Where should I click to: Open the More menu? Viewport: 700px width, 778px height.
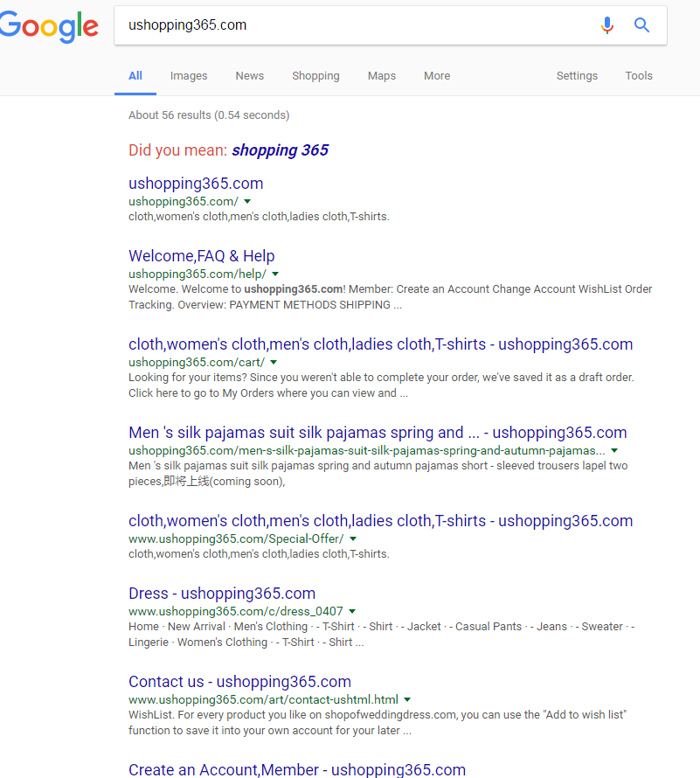(x=437, y=76)
